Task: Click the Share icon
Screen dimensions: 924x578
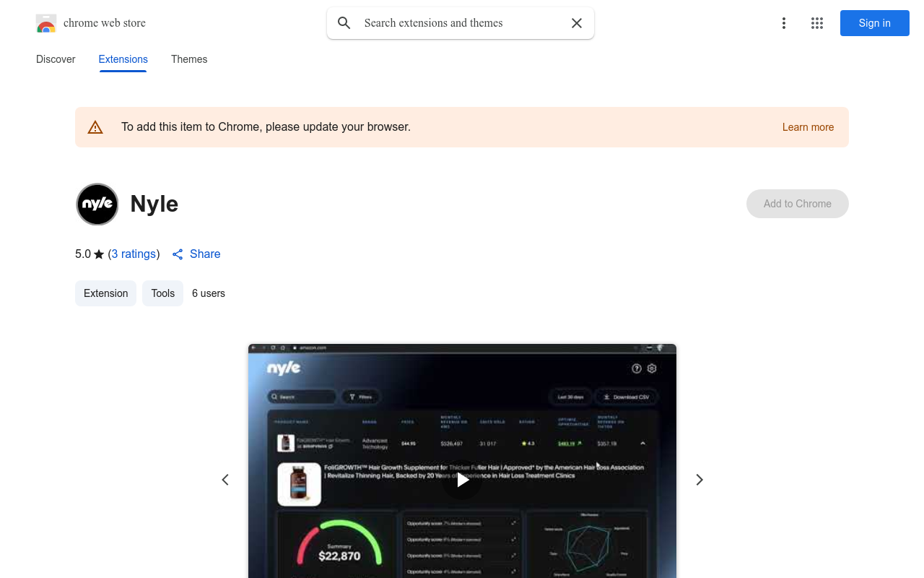Action: pyautogui.click(x=178, y=254)
